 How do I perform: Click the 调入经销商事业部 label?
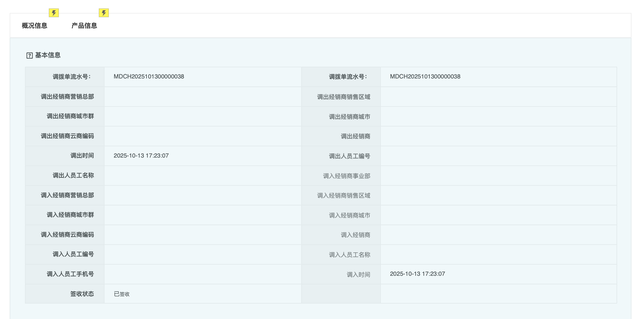pyautogui.click(x=347, y=176)
